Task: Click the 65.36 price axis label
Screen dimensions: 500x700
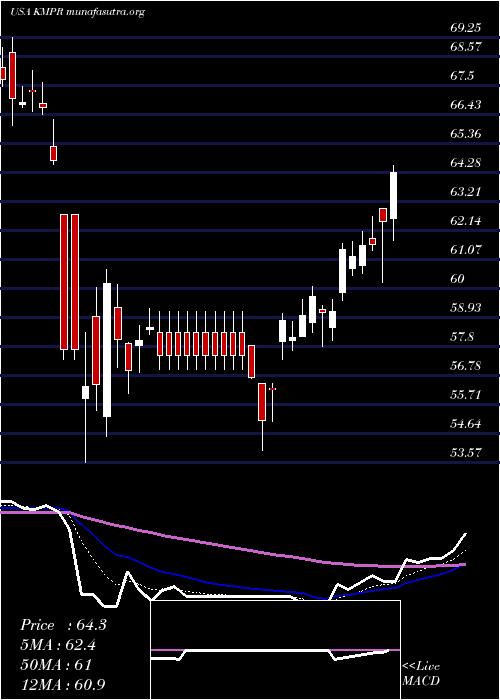Action: (465, 133)
